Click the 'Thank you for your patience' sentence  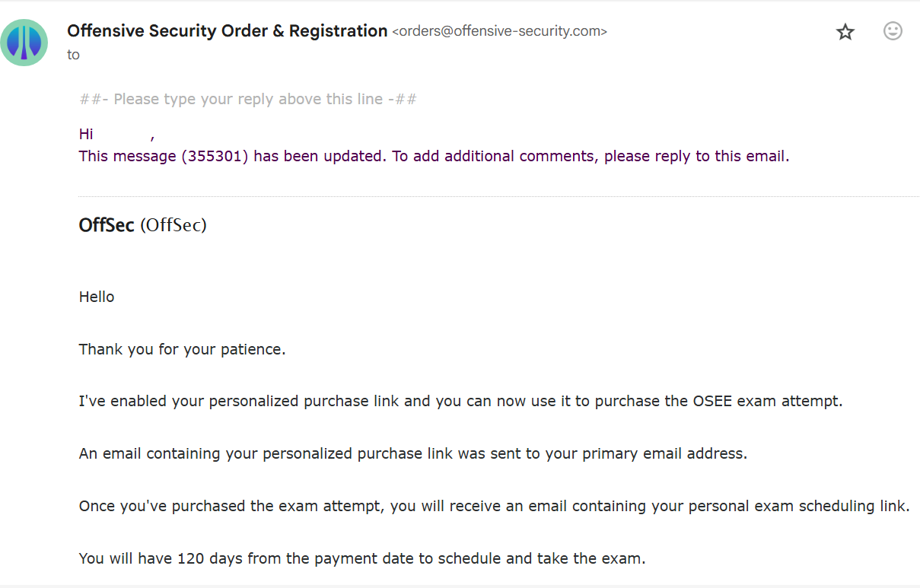point(183,351)
